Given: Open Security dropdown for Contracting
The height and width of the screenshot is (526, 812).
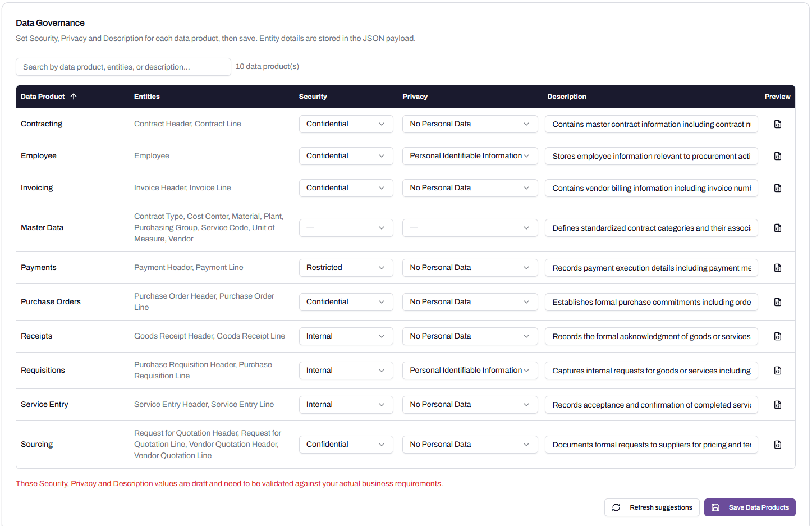Looking at the screenshot, I should pyautogui.click(x=346, y=124).
